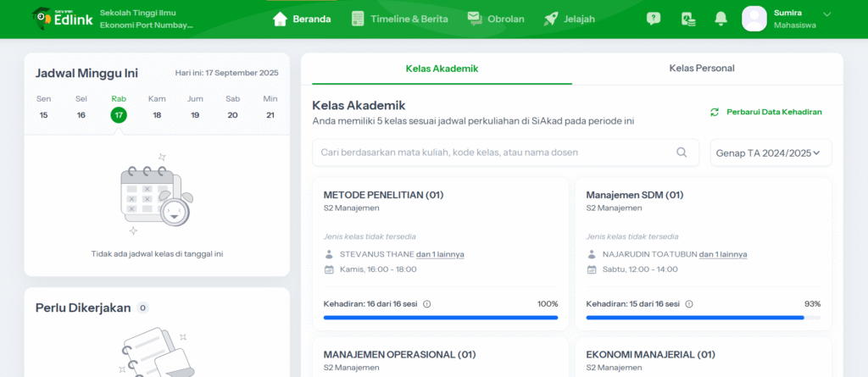Open the help question bubble icon
Image resolution: width=868 pixels, height=377 pixels.
(x=653, y=19)
